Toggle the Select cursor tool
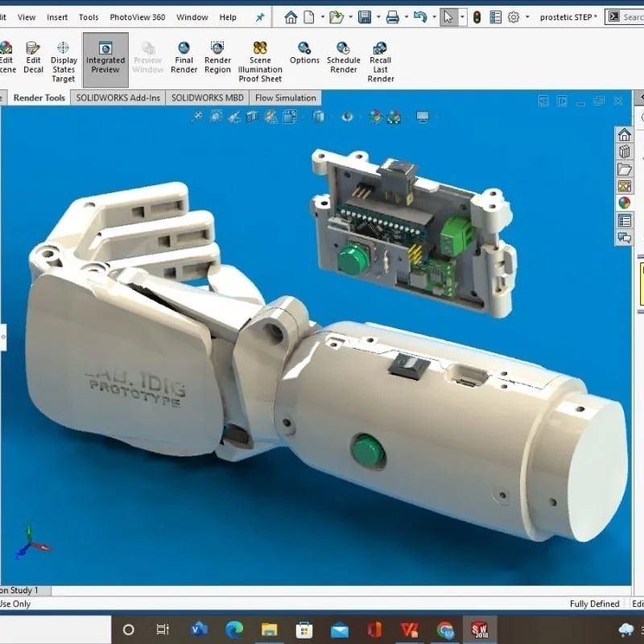The image size is (644, 644). [448, 17]
